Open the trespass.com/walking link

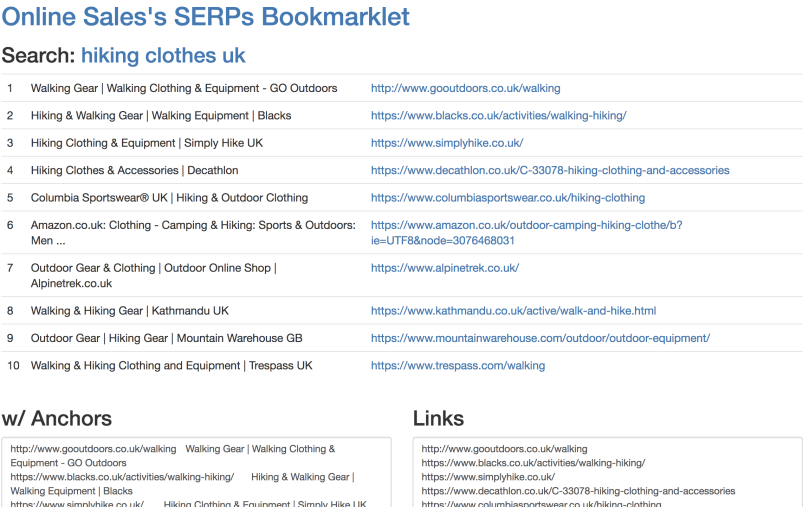(458, 365)
